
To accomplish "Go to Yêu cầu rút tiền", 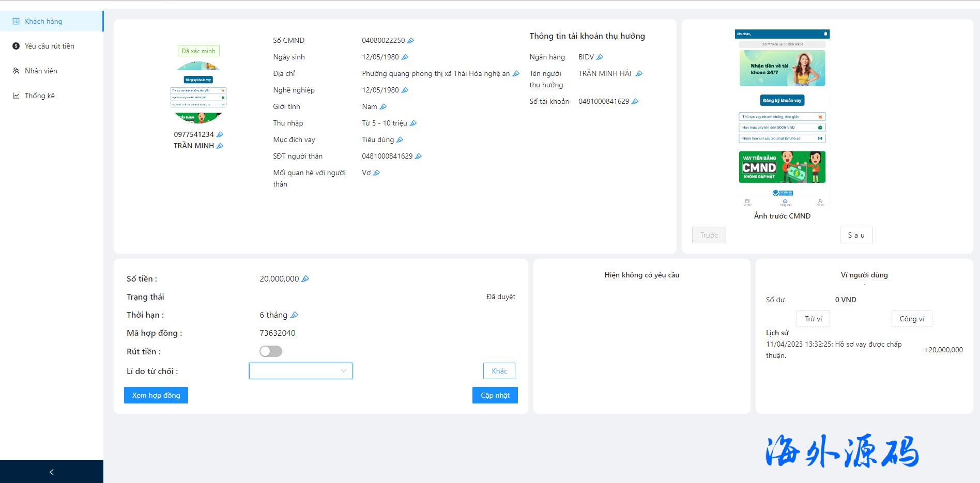I will click(x=49, y=46).
